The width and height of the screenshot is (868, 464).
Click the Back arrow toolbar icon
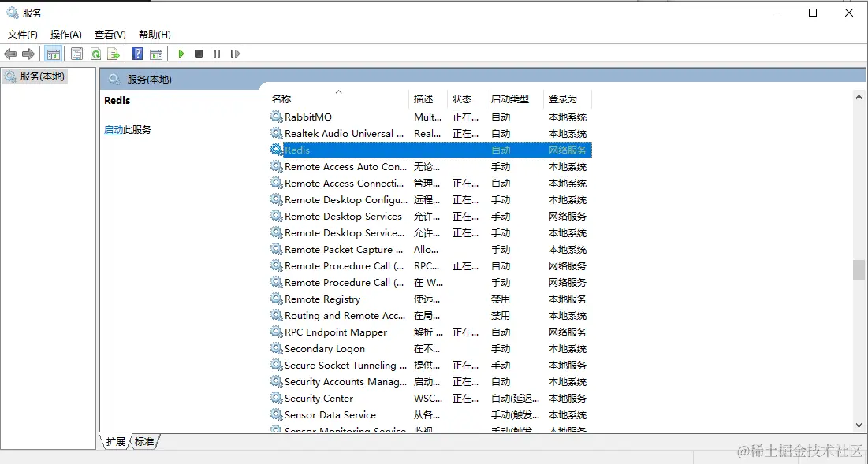pos(10,54)
